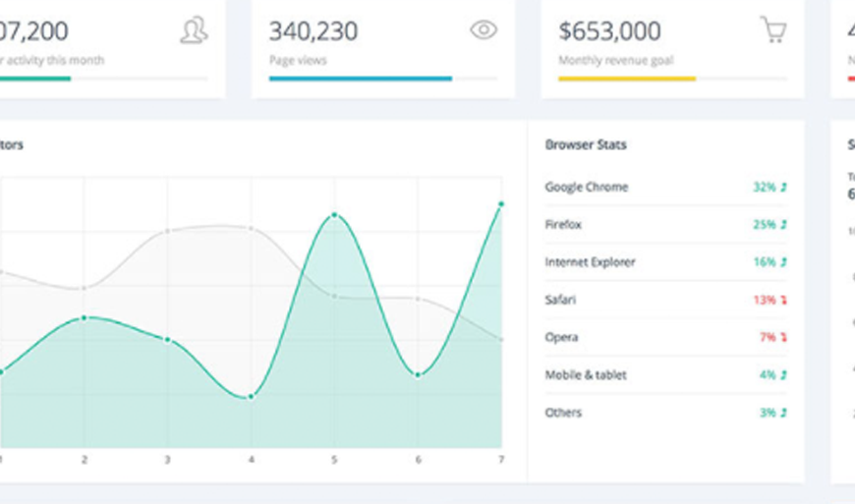Click the green chart peak at point 5

point(334,214)
